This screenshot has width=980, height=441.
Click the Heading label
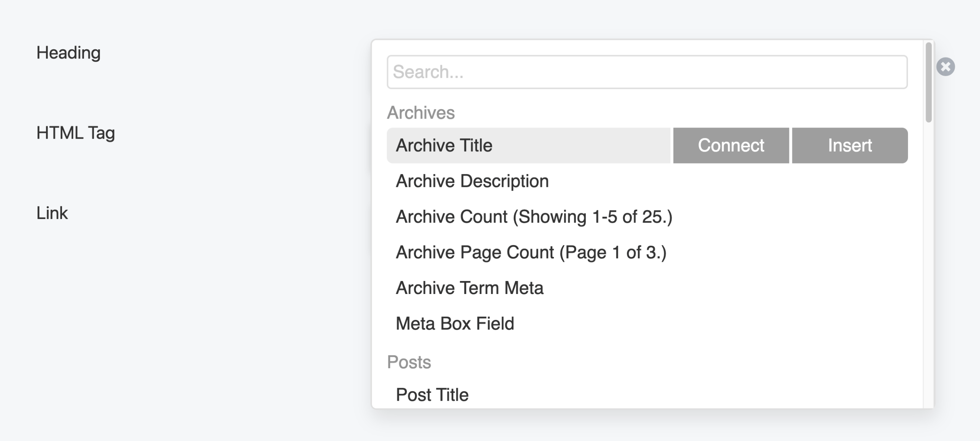(x=68, y=52)
